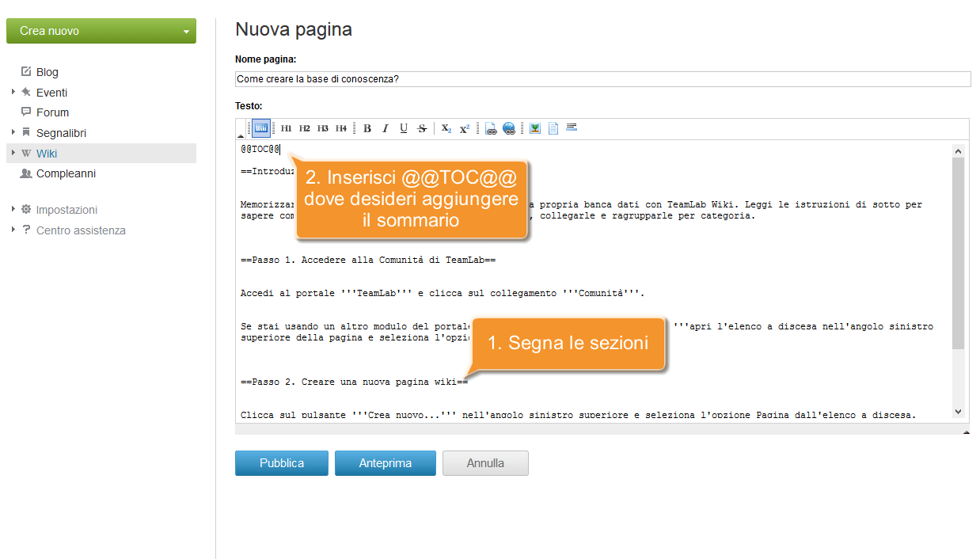Click the editor scrollbar up arrow
This screenshot has width=980, height=559.
958,150
